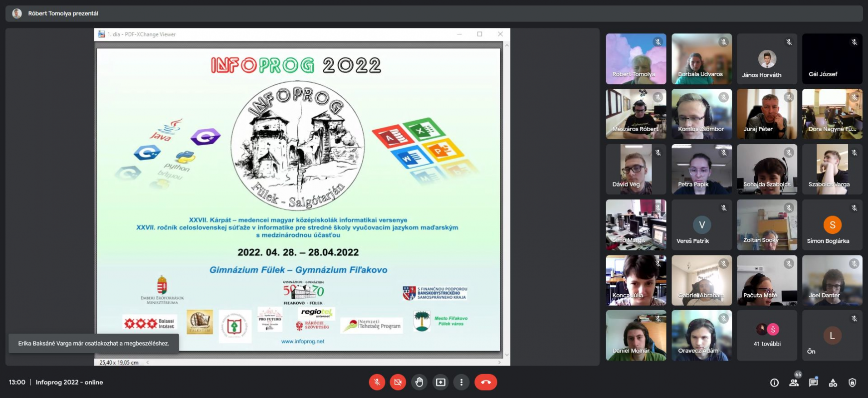Select Koncz Júlia's video tile
Image resolution: width=868 pixels, height=398 pixels.
coord(636,280)
